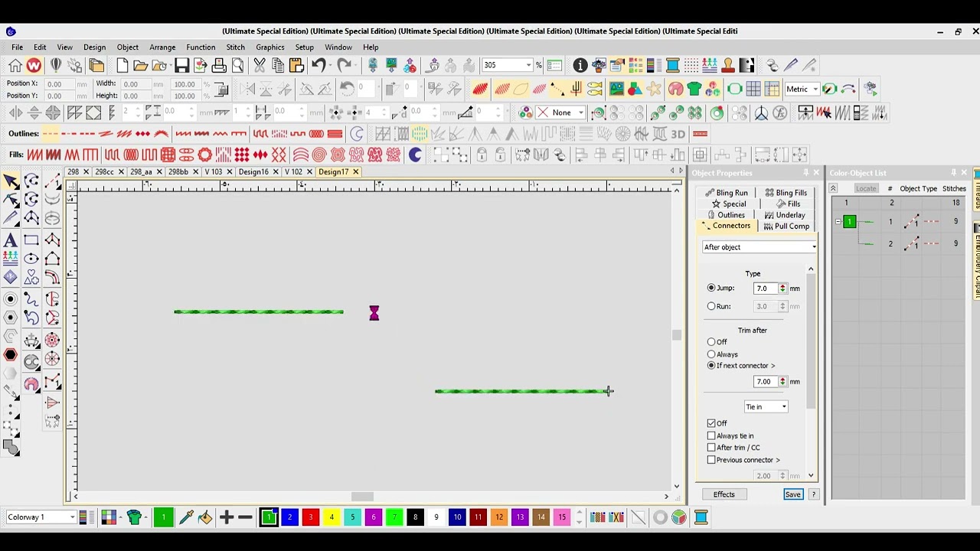
Task: Select the red color swatch 3
Action: 311,518
